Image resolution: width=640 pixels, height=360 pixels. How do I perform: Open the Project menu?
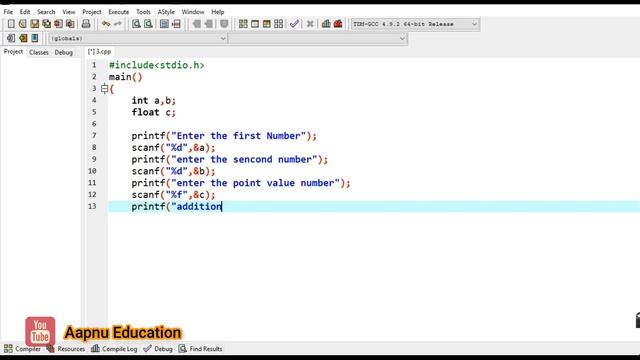92,12
